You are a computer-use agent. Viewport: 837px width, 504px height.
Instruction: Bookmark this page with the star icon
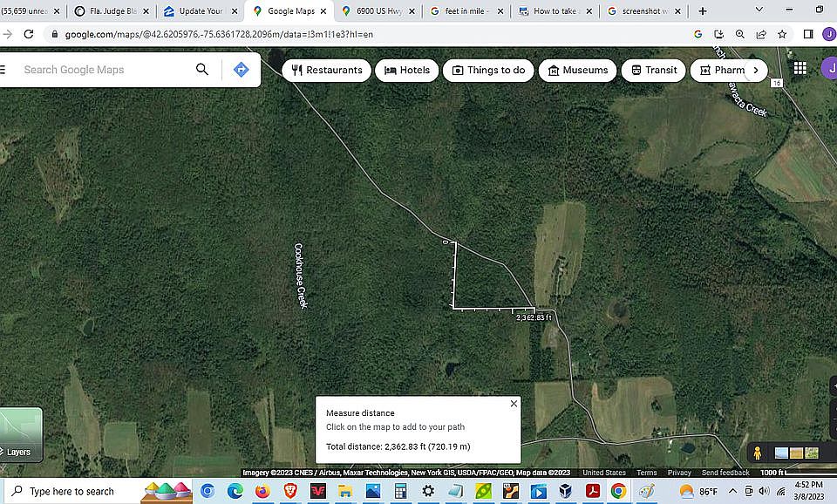(x=782, y=34)
